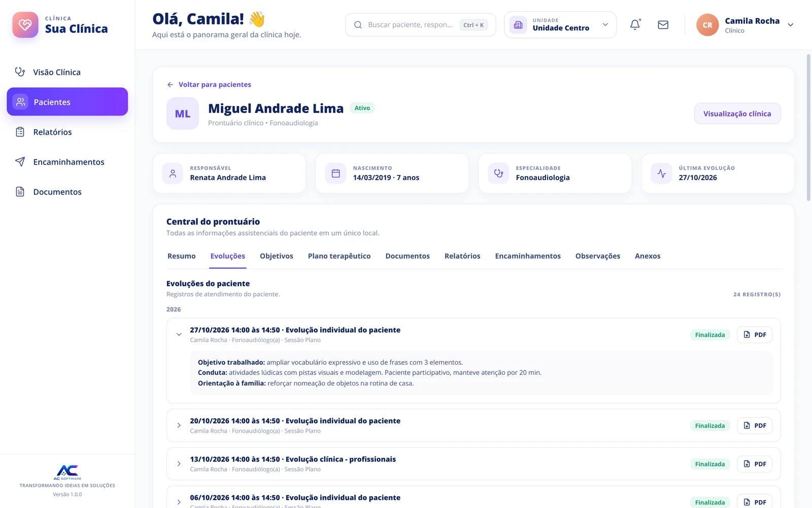This screenshot has height=508, width=812.
Task: Open Visão Clínica in the sidebar
Action: click(67, 72)
